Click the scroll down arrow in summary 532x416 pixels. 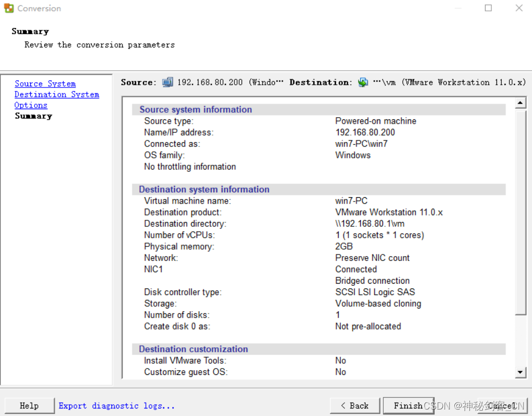(x=521, y=372)
